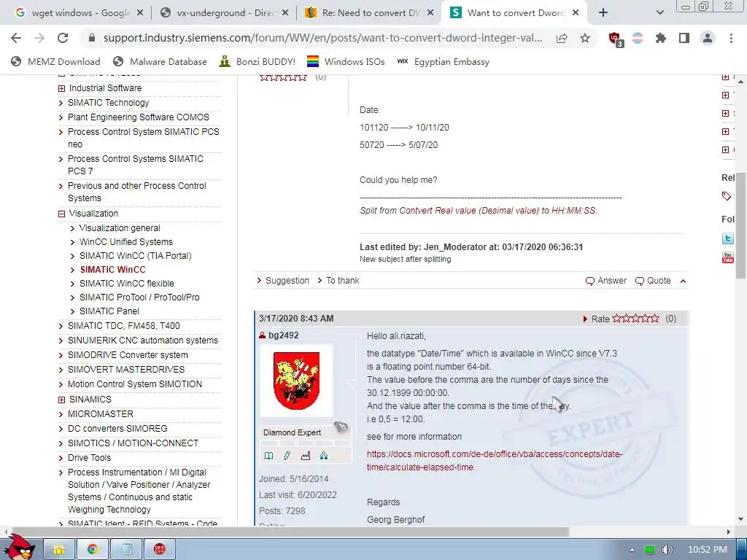Show hidden system tray icons arrow
The width and height of the screenshot is (747, 560).
pos(632,550)
